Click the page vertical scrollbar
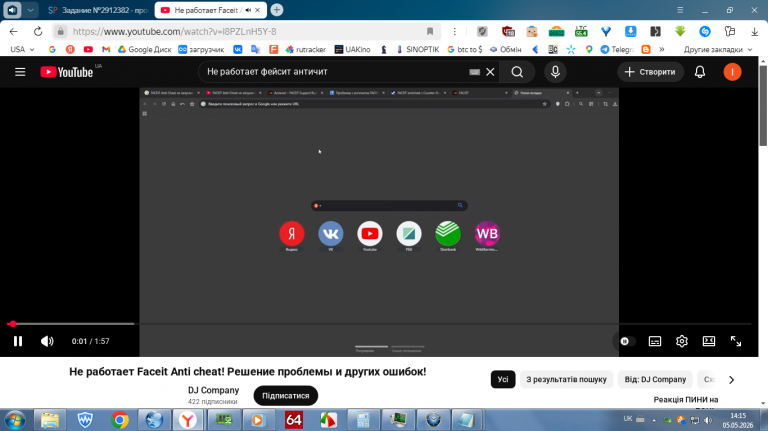768x431 pixels. (763, 105)
